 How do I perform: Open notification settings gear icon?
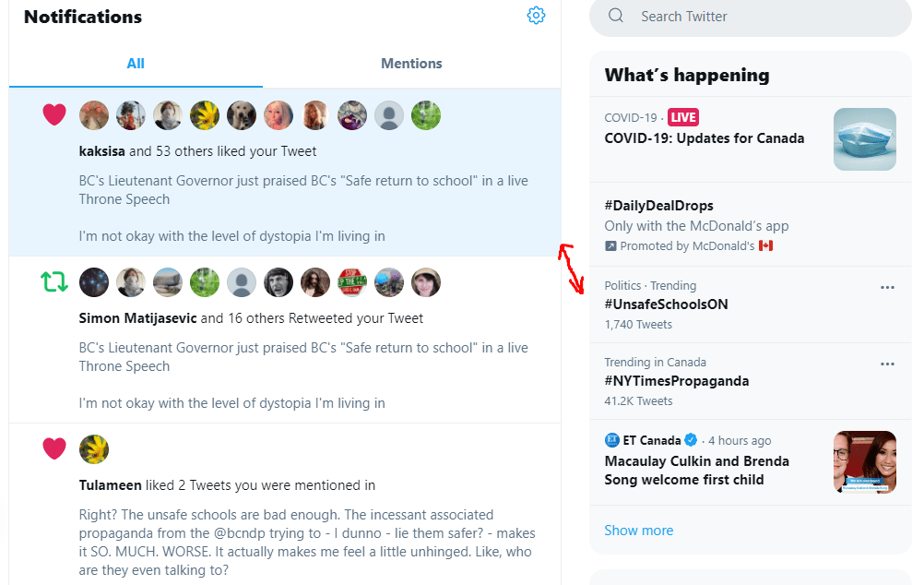click(536, 16)
